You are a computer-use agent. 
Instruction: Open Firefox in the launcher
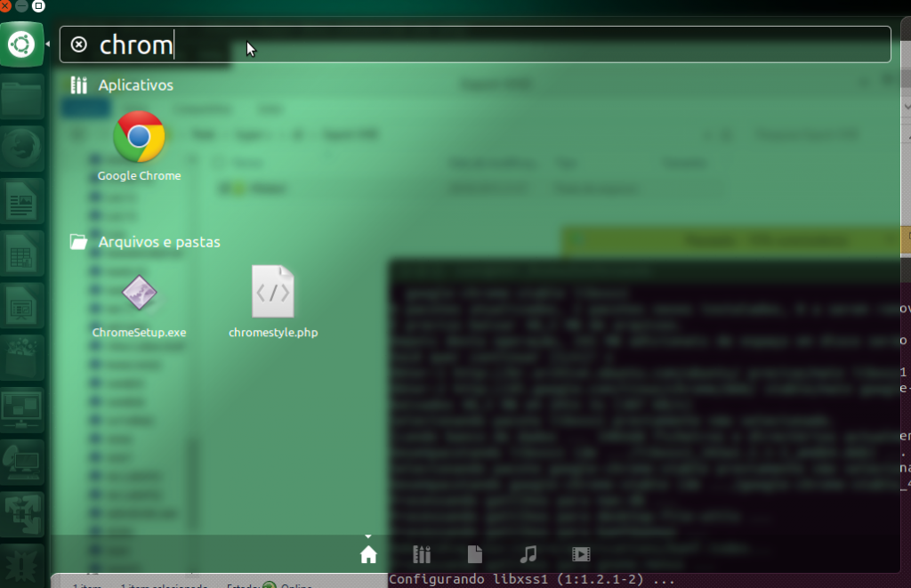(x=21, y=149)
